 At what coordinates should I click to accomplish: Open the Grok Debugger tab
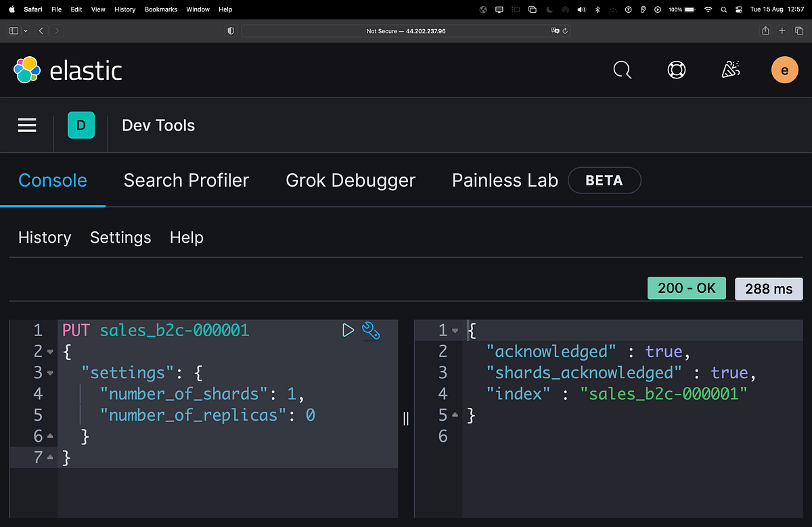pos(351,181)
